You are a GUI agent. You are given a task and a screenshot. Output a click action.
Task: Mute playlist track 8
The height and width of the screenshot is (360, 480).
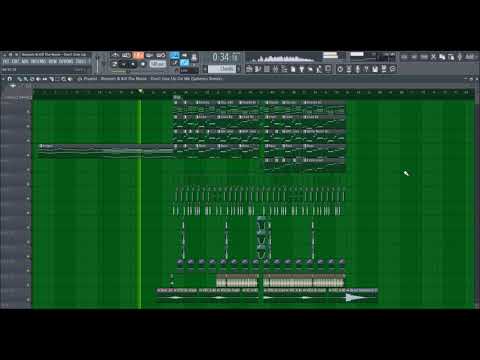point(28,213)
